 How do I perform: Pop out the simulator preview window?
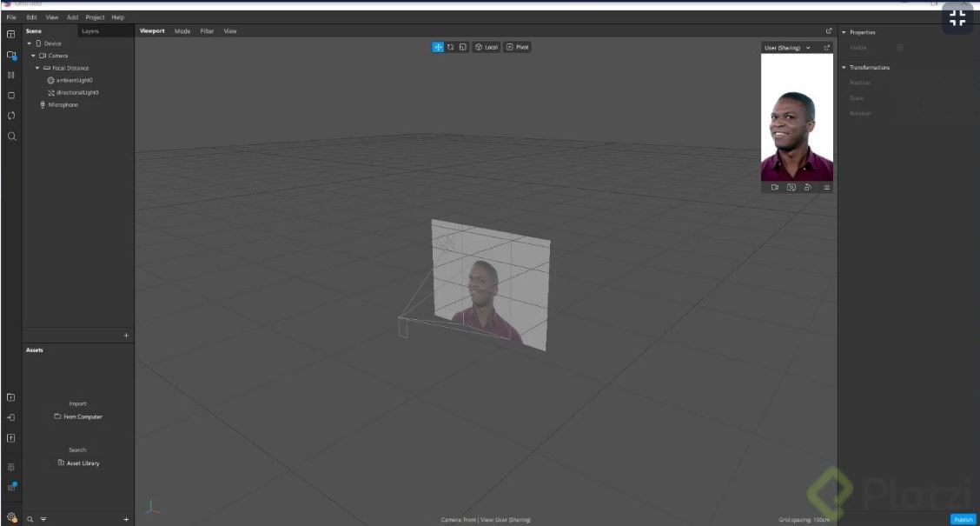click(x=826, y=48)
